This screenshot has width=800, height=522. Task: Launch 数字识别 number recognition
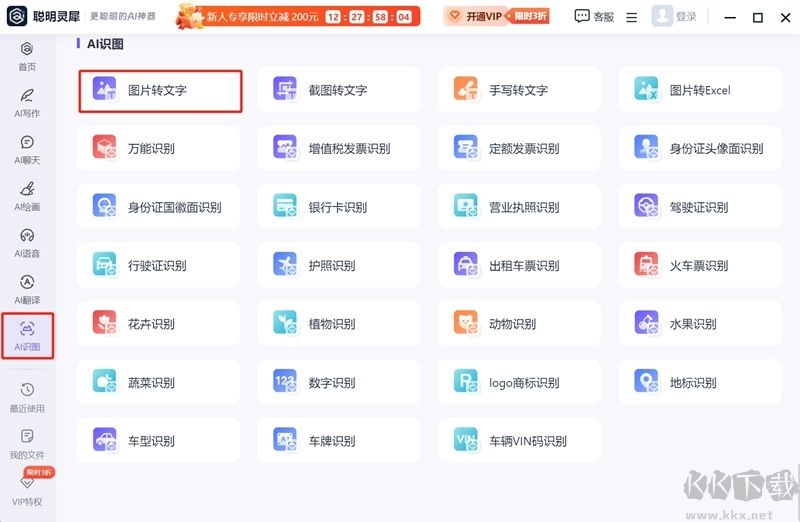tap(339, 382)
